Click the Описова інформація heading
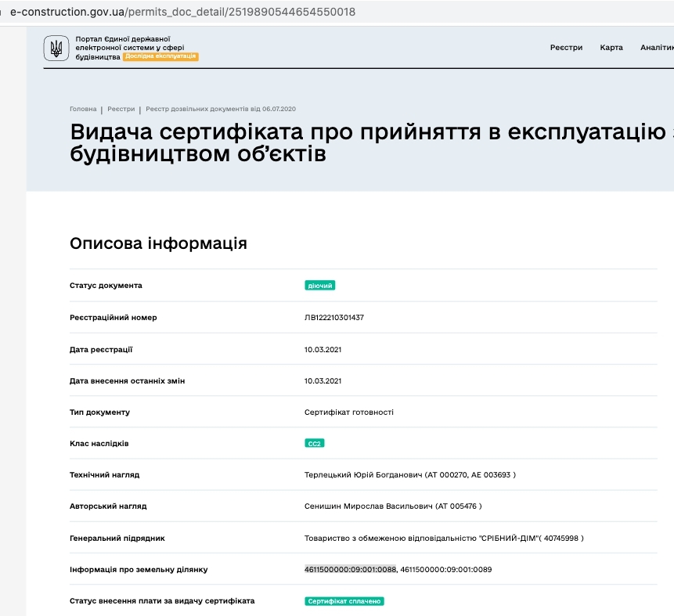This screenshot has width=674, height=616. coord(158,243)
